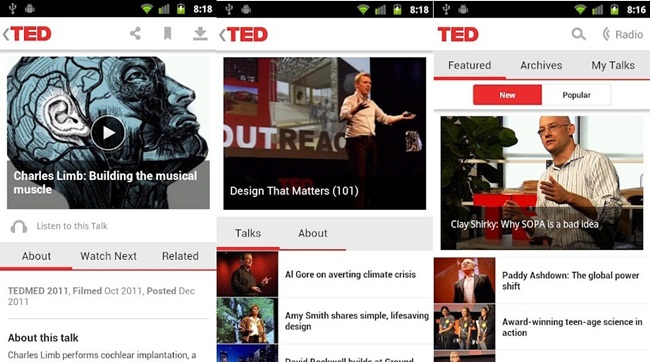Tap the 8:16 clock in the status bar
650x362 pixels.
(x=636, y=9)
